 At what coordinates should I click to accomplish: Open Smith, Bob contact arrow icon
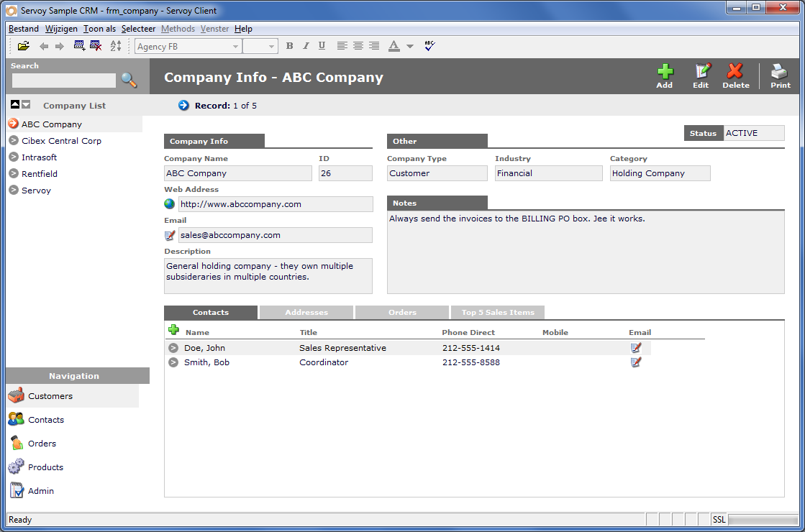tap(173, 362)
